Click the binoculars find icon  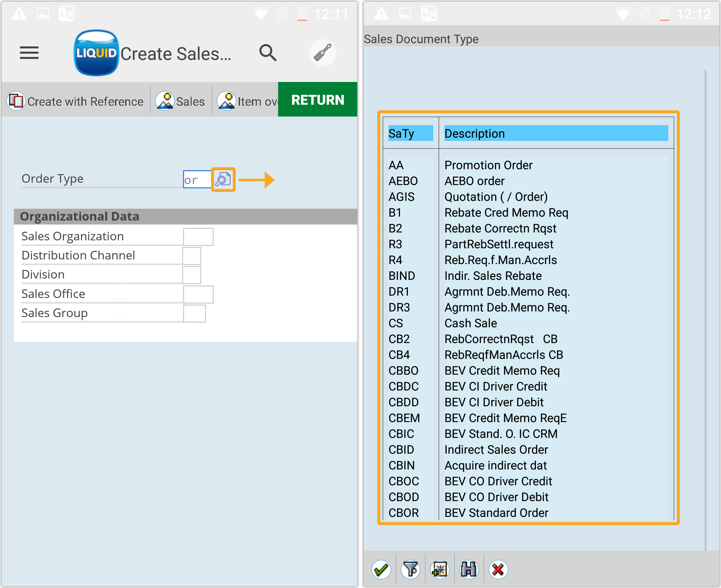pos(469,569)
